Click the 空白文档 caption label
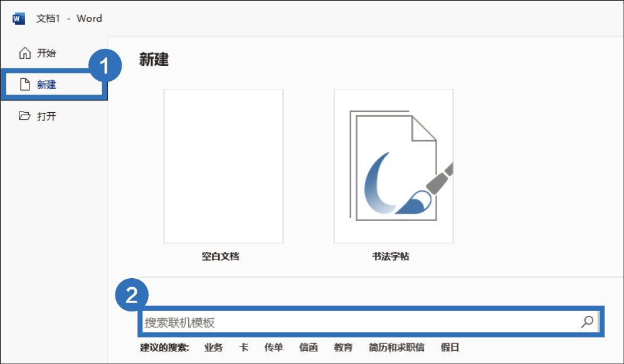 (x=220, y=256)
